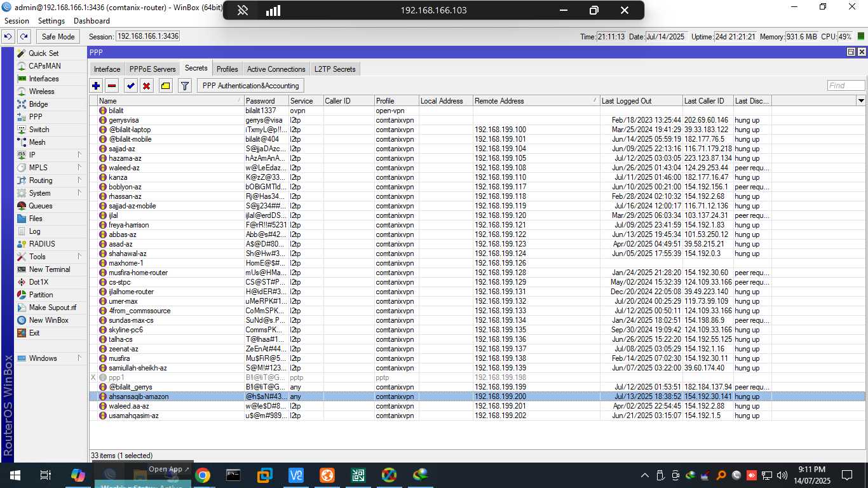Switch to the L2TP Secrets tab

point(335,69)
